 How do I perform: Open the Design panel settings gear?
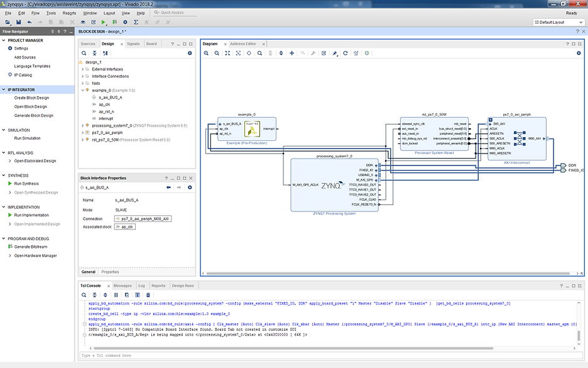point(190,52)
